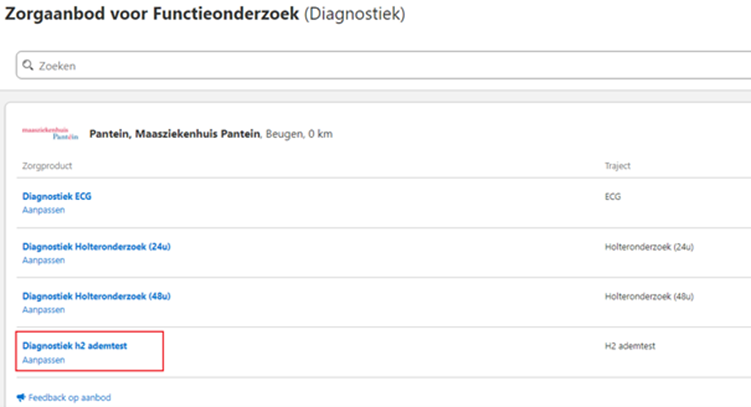Image resolution: width=751 pixels, height=407 pixels.
Task: Click the magnifier icon in the search bar
Action: pos(28,66)
